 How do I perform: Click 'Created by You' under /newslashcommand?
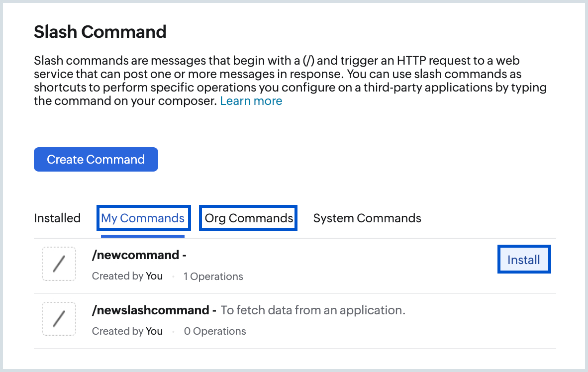point(127,331)
